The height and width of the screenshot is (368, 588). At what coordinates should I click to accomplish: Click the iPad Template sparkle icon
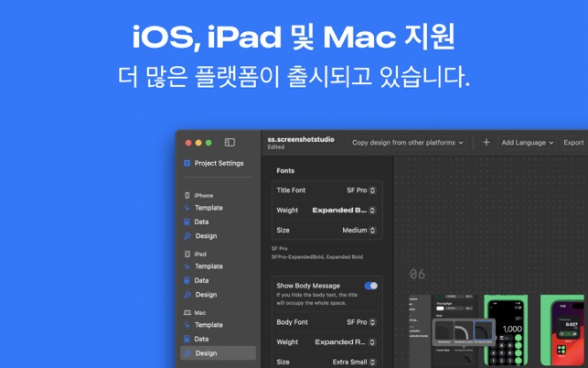coord(187,266)
